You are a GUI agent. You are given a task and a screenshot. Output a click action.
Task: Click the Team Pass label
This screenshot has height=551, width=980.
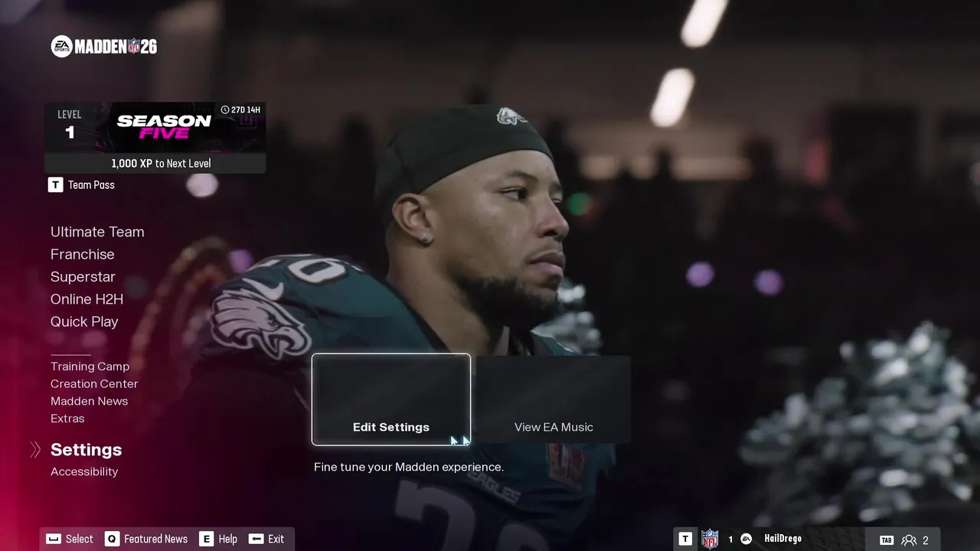pos(91,184)
